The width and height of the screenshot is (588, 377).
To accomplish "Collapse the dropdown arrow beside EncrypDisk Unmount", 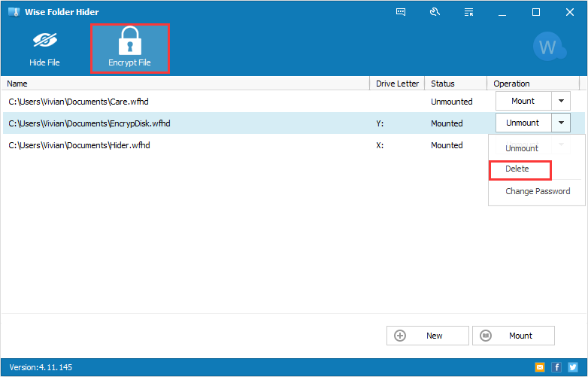I will point(561,123).
